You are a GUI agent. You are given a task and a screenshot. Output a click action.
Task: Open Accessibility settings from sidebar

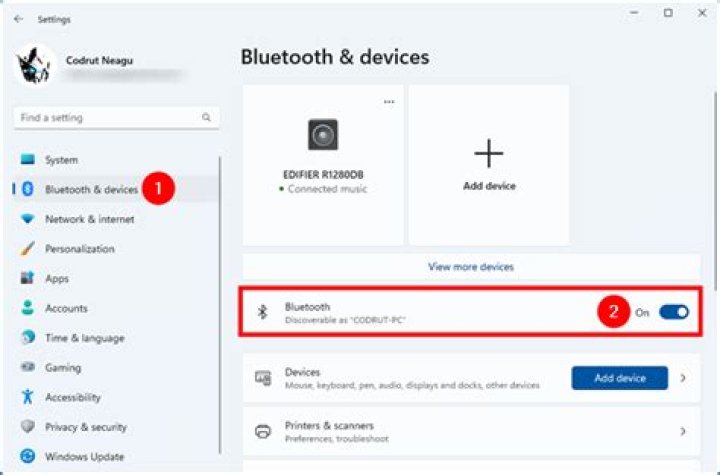pos(72,397)
